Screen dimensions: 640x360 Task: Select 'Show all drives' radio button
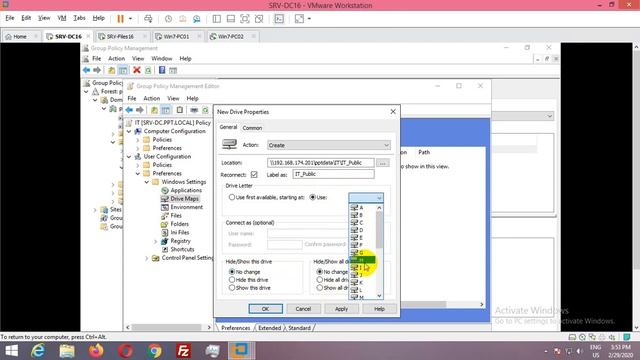pyautogui.click(x=320, y=288)
